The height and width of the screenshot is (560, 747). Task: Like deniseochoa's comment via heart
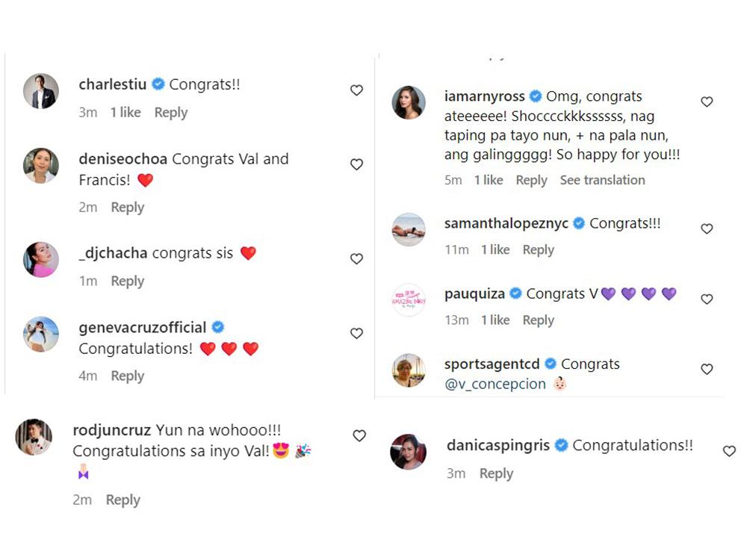[356, 164]
